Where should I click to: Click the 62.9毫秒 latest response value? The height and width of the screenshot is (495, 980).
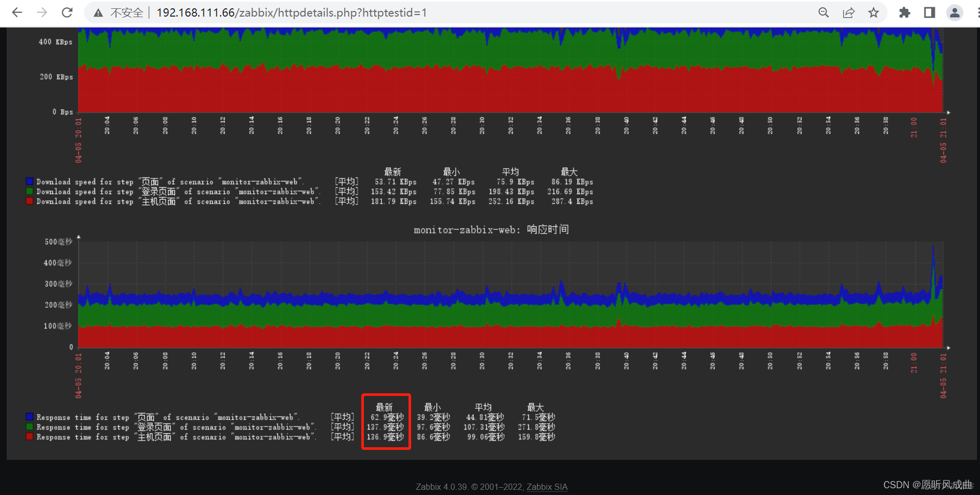tap(387, 417)
